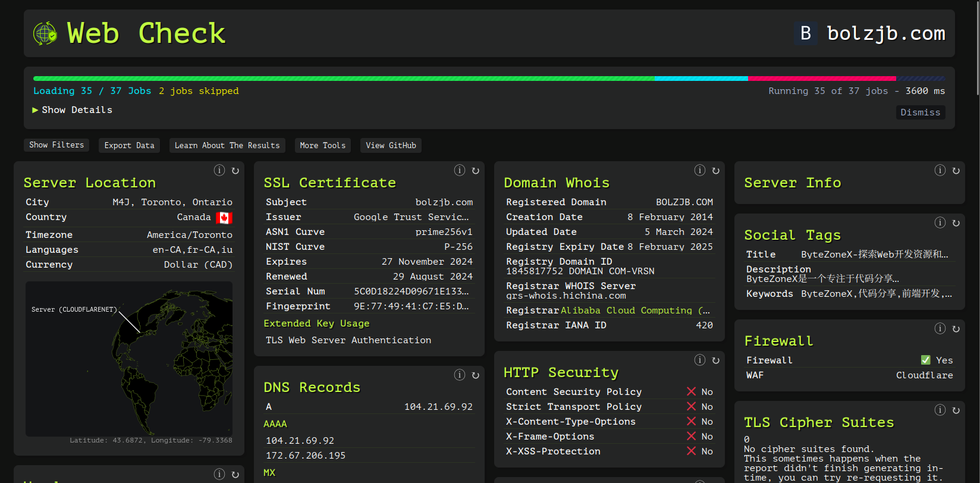Click the Firewall Yes green checkbox
The width and height of the screenshot is (980, 483).
click(x=926, y=360)
